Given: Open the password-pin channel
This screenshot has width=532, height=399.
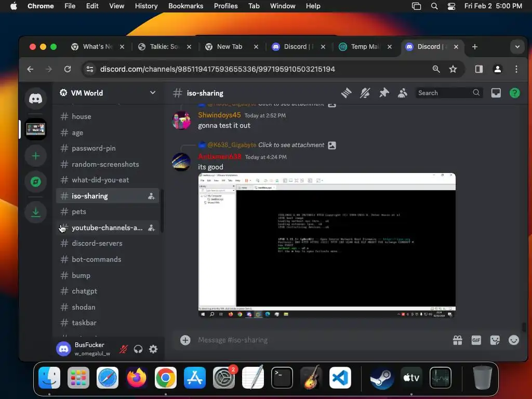Looking at the screenshot, I should [x=107, y=148].
